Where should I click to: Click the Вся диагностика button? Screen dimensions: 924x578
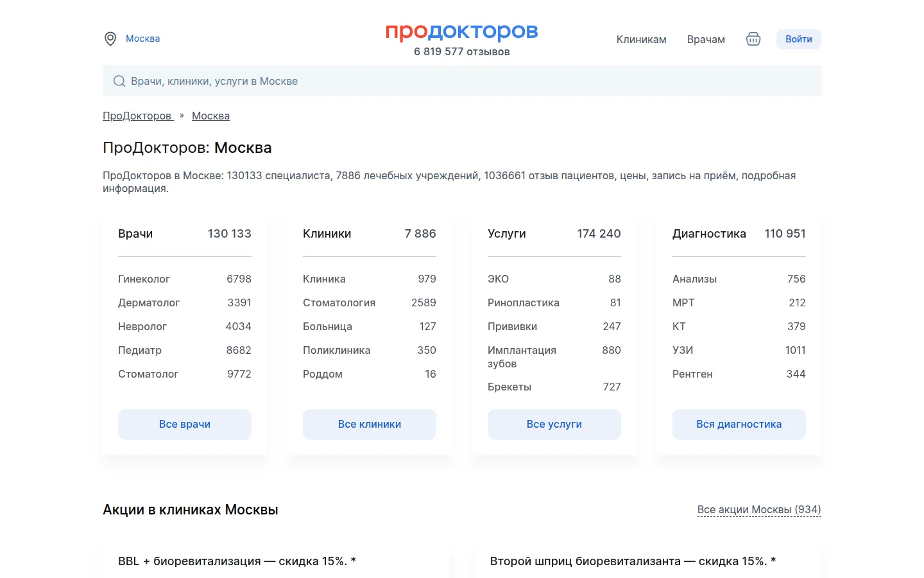[x=739, y=425]
